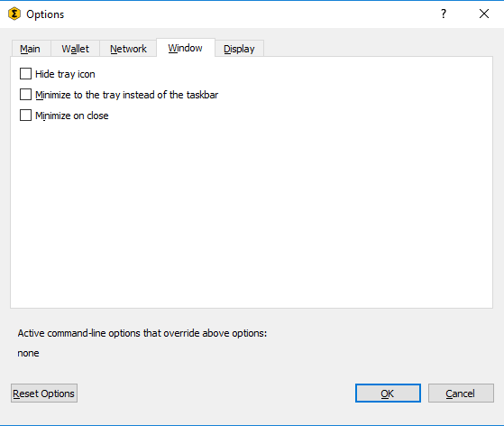
Task: Tick the Minimize to the tray checkbox box
Action: click(x=26, y=95)
